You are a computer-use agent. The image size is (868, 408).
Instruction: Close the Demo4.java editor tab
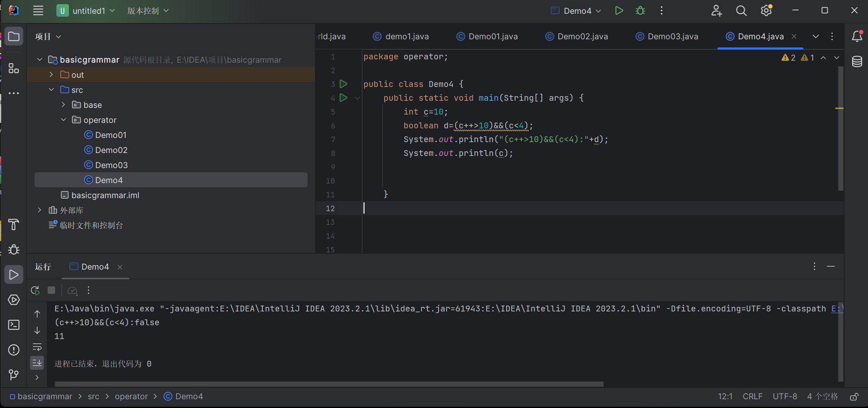pyautogui.click(x=794, y=36)
